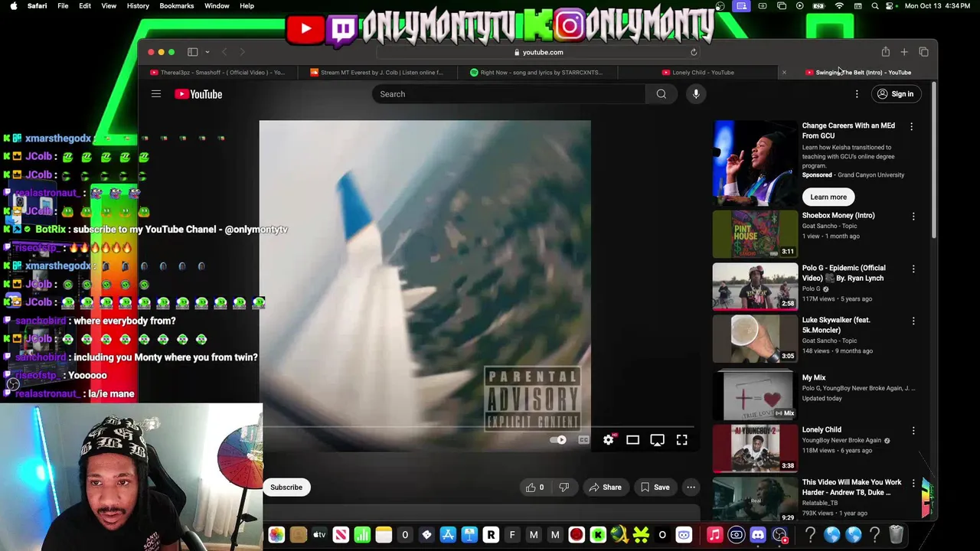Open AirPlay from the video player
Screen dimensions: 980x551
coord(657,440)
